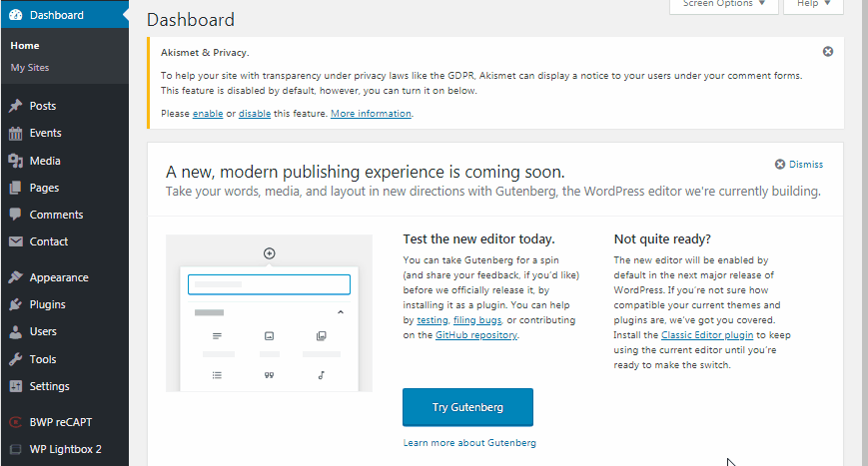This screenshot has height=466, width=868.
Task: Follow the testing link
Action: pyautogui.click(x=433, y=320)
